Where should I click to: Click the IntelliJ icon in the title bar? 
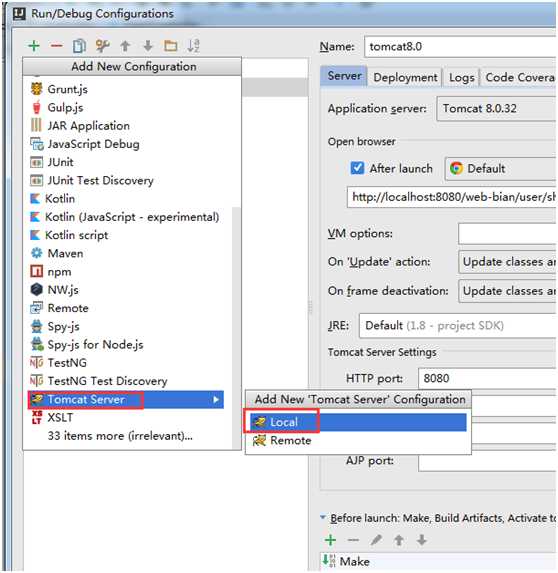(19, 14)
